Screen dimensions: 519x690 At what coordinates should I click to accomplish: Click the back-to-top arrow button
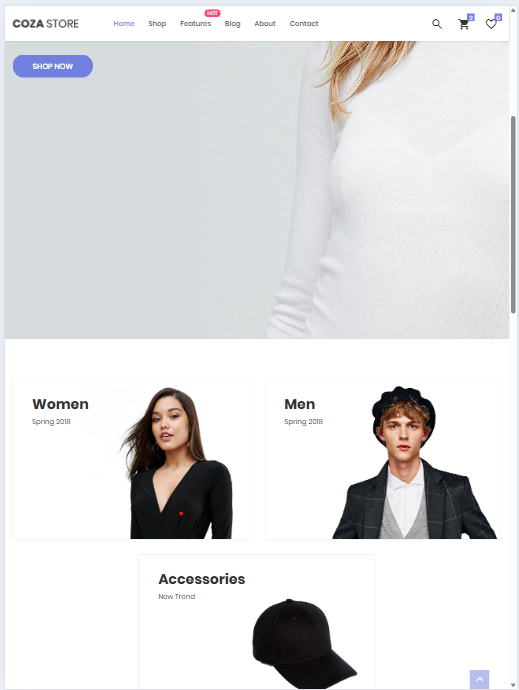pos(479,679)
